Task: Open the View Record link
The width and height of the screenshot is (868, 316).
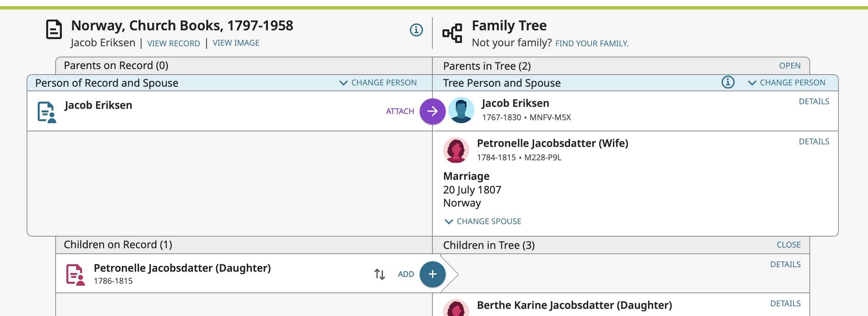Action: point(173,44)
